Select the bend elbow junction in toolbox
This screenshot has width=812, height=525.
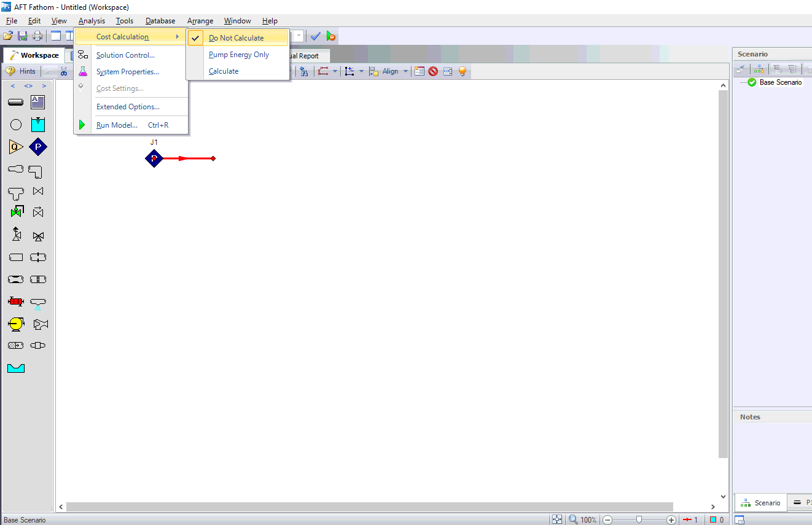(x=36, y=171)
